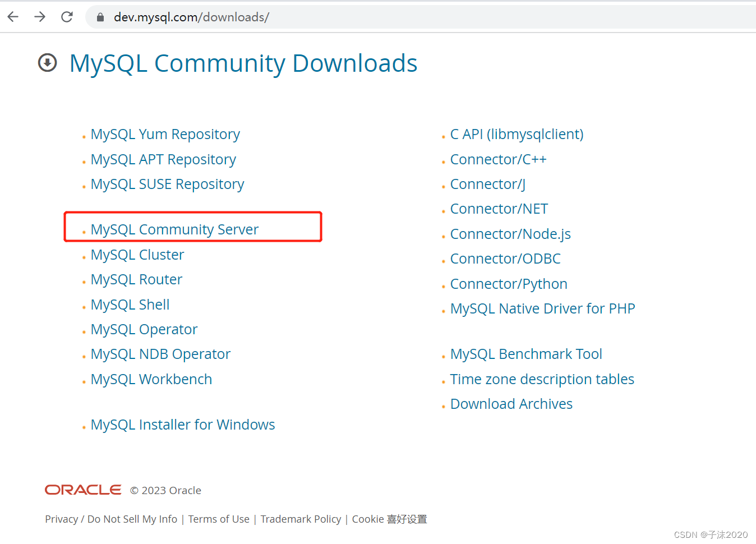
Task: Open Download Archives link
Action: pyautogui.click(x=511, y=404)
